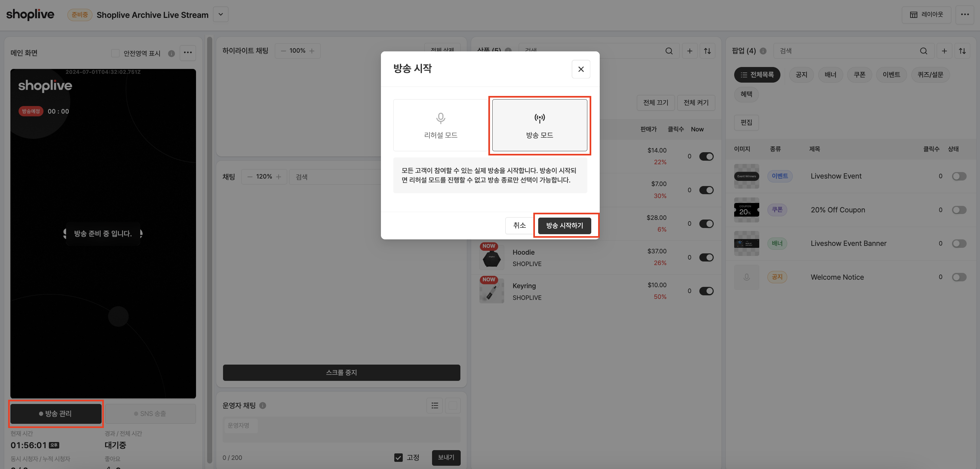980x469 pixels.
Task: Click product search magnifier icon
Action: tap(669, 51)
